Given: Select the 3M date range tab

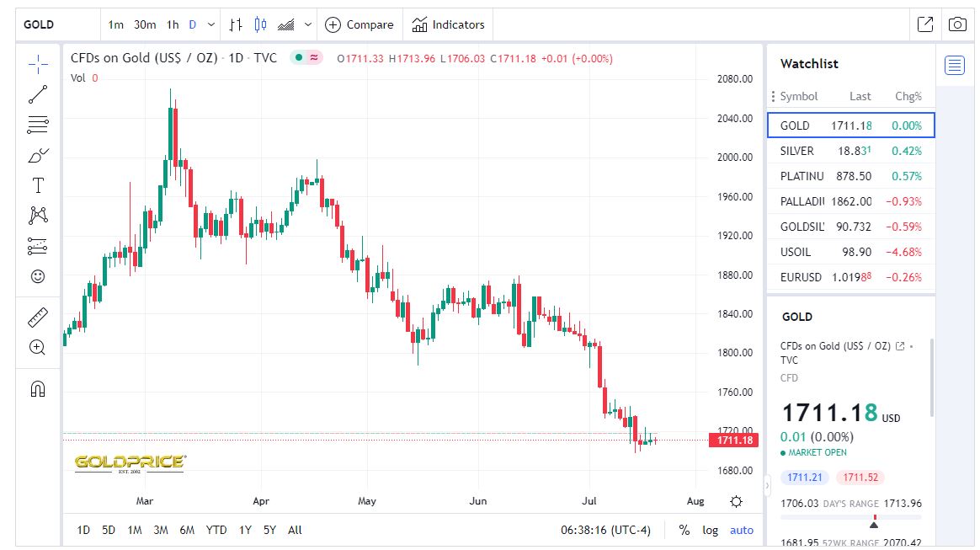Looking at the screenshot, I should (x=161, y=530).
